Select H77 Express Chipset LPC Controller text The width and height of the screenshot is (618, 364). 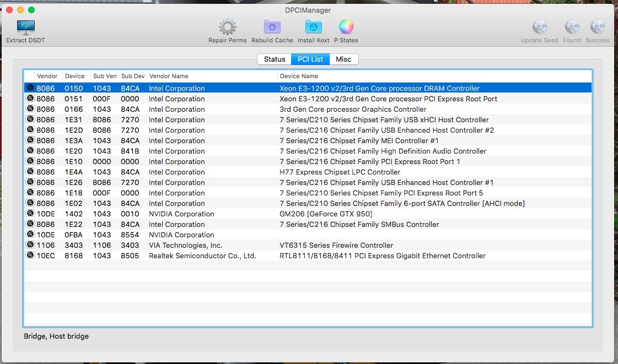click(340, 172)
